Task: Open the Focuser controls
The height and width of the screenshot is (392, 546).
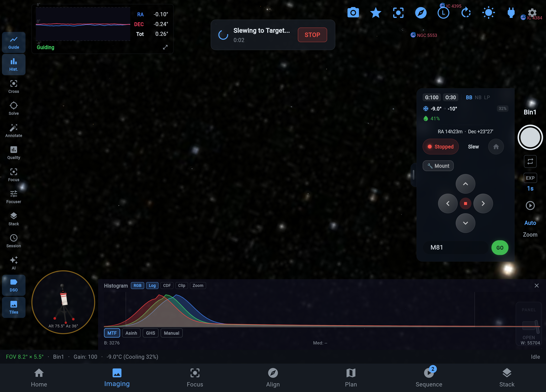Action: pos(14,197)
